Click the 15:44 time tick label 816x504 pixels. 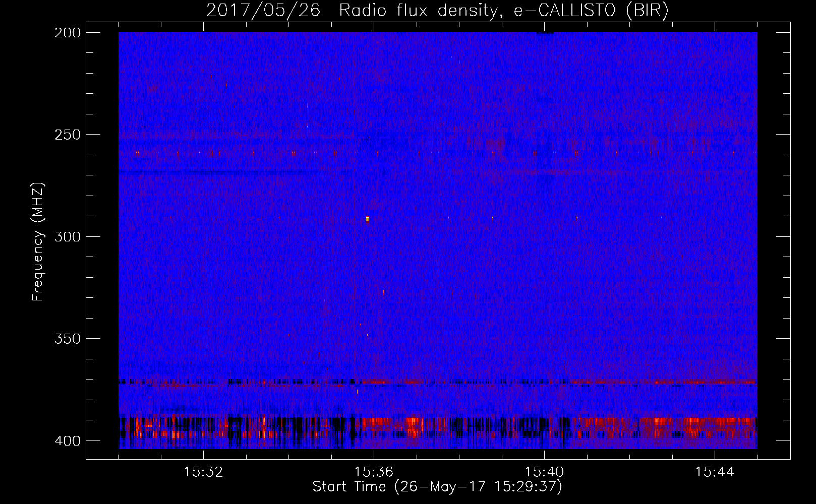715,472
